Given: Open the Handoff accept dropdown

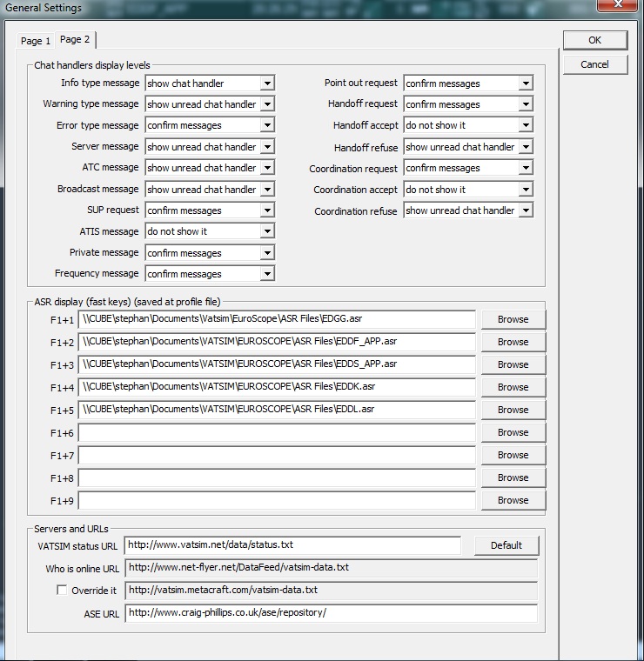Looking at the screenshot, I should point(468,125).
